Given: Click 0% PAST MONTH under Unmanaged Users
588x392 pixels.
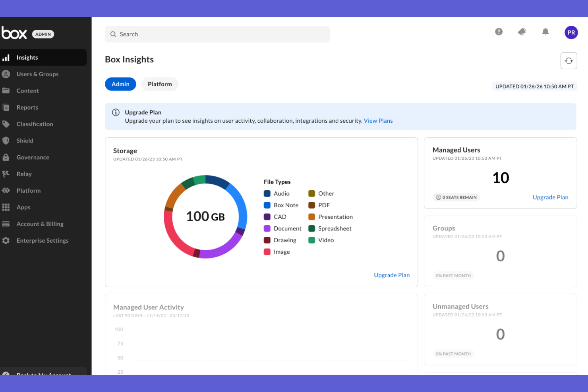Looking at the screenshot, I should (x=453, y=354).
